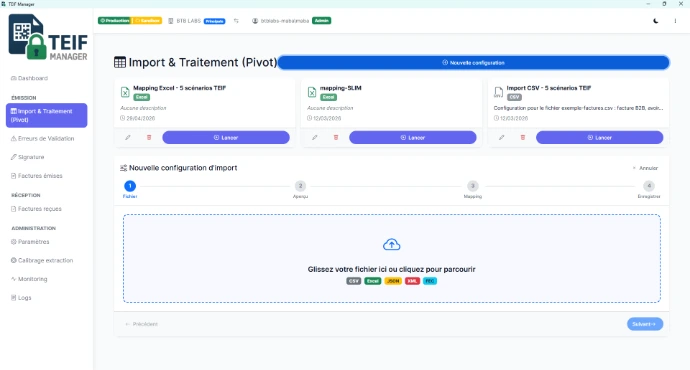Click the Mapping Excel - 5 scénarios TEIF title
The width and height of the screenshot is (690, 370).
pos(180,88)
